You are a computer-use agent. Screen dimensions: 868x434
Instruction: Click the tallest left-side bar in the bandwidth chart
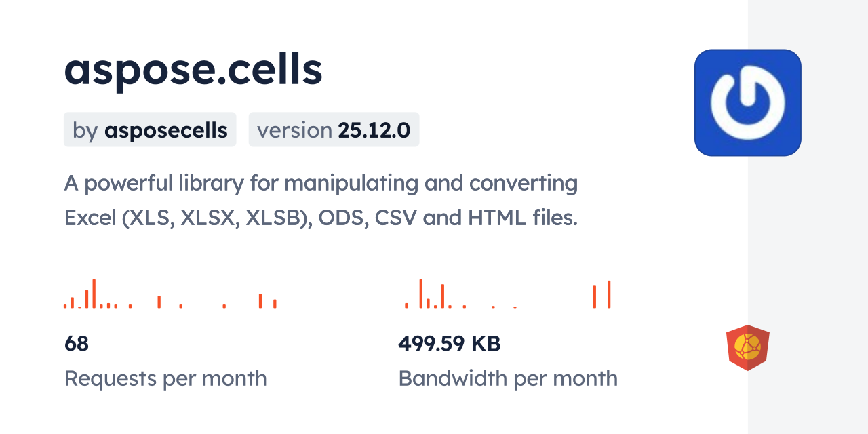point(421,294)
